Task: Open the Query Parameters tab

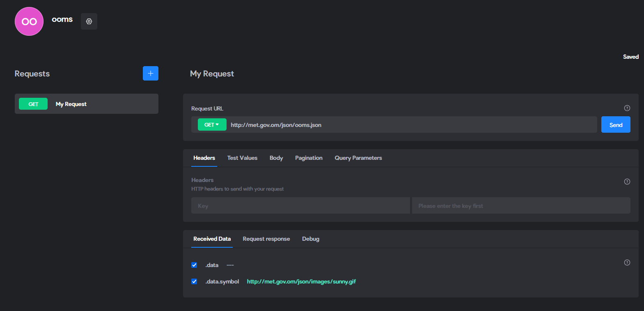Action: click(x=358, y=158)
